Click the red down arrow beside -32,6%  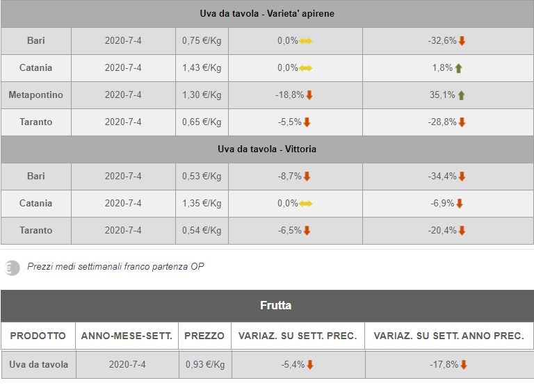(x=462, y=41)
